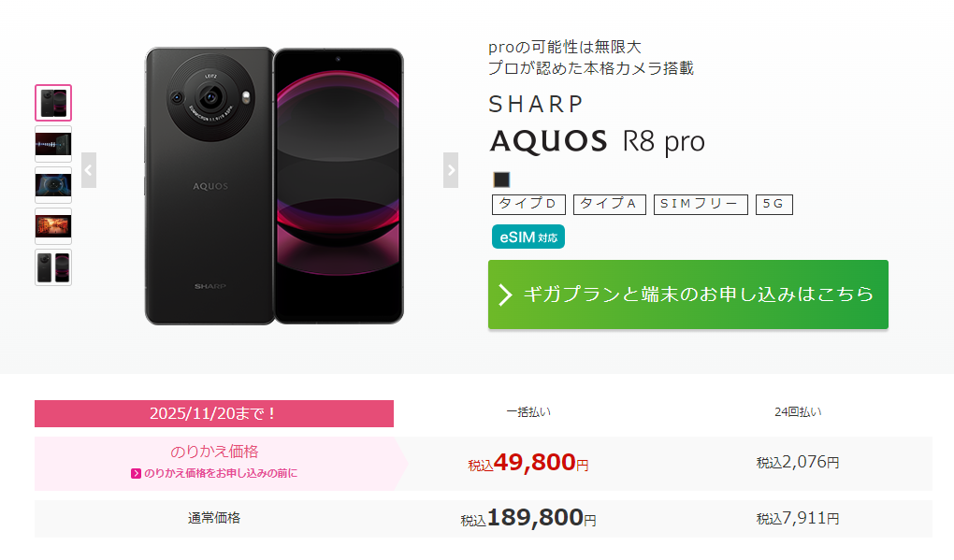Screen dimensions: 954x560
Task: Click the next image arrow in gallery
Action: click(451, 170)
